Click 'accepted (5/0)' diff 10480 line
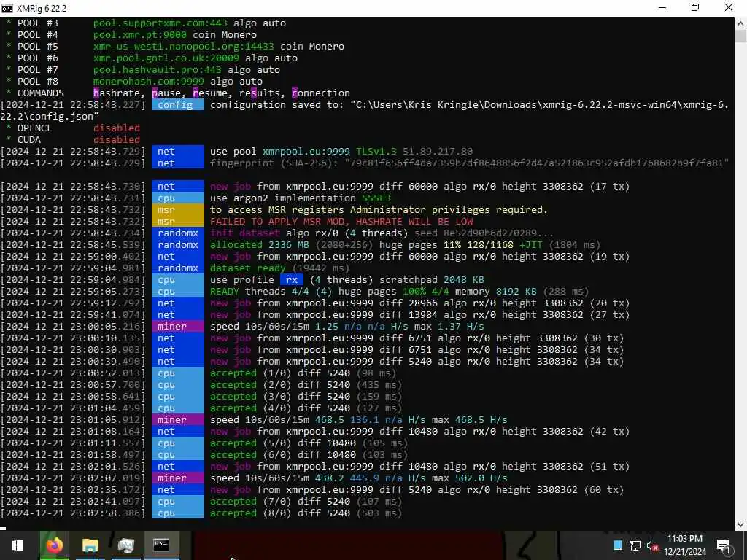The image size is (747, 560). [309, 443]
